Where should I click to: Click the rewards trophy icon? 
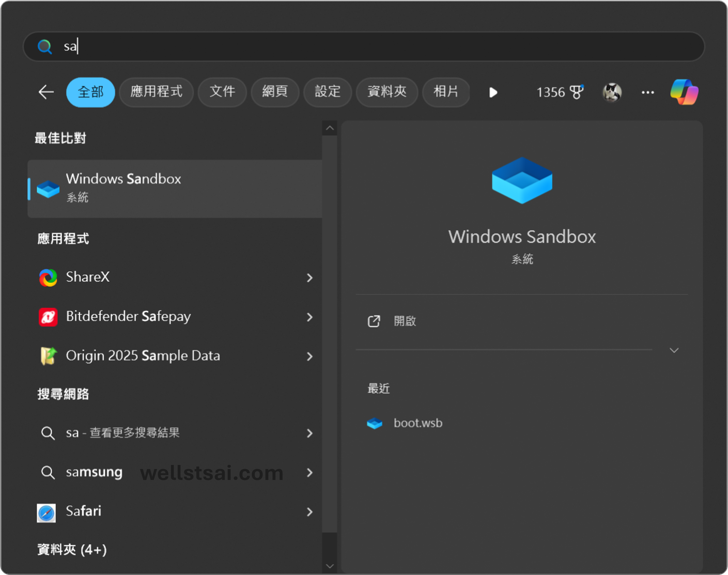[x=576, y=91]
